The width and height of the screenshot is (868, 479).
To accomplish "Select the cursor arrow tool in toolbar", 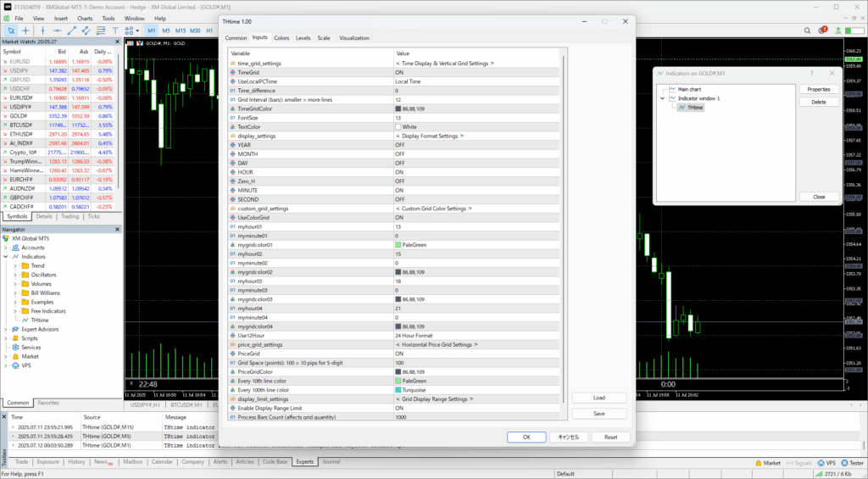I will pyautogui.click(x=11, y=31).
